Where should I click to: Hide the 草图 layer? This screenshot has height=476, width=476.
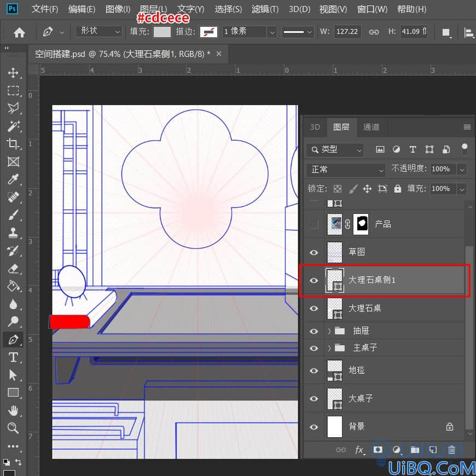314,253
